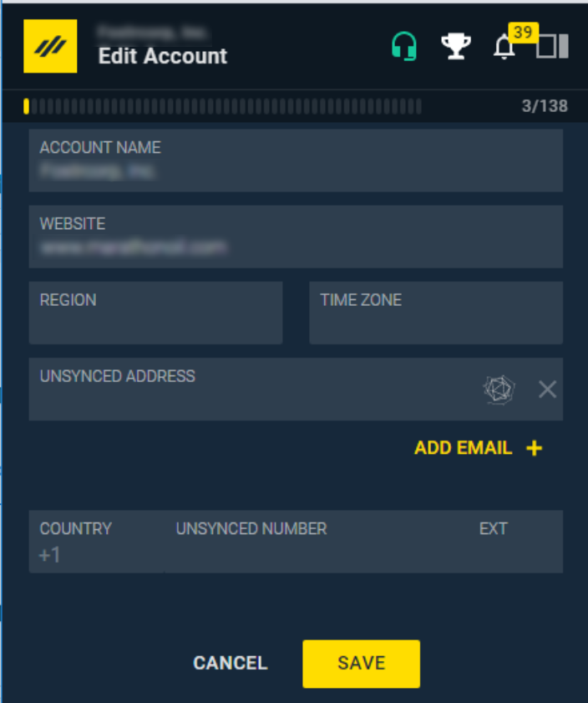
Task: Clear the Unsynced Address with X icon
Action: tap(547, 390)
